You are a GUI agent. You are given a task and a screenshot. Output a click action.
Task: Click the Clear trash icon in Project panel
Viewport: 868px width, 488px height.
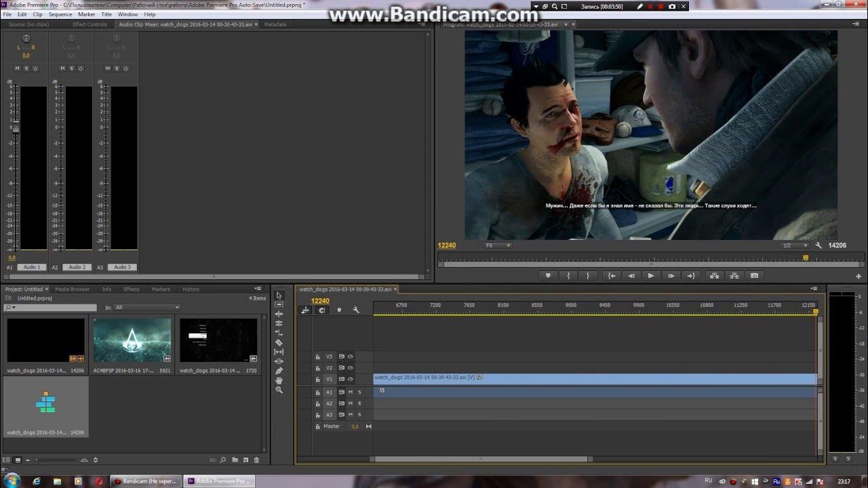point(256,460)
